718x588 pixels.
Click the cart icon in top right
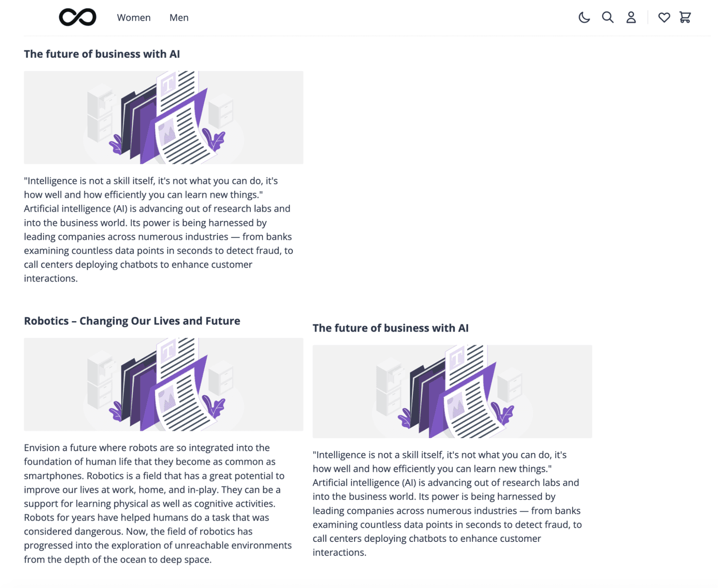685,17
